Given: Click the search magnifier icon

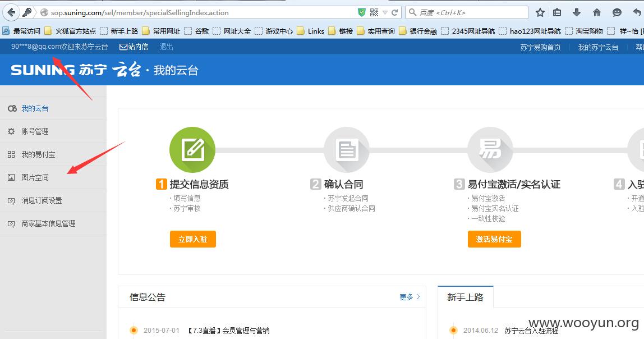Looking at the screenshot, I should tap(412, 12).
